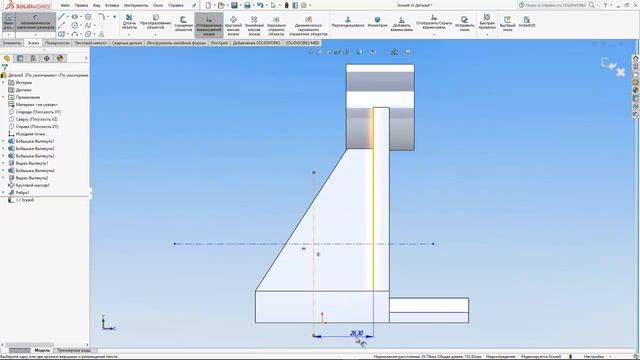Viewport: 640px width, 360px height.
Task: Open the dropdown under Smart Dimension
Action: (x=36, y=35)
